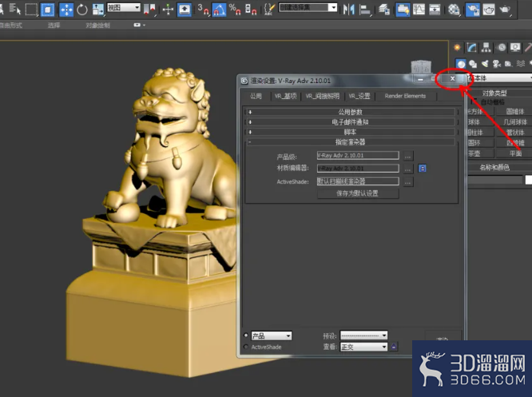The image size is (532, 397).
Task: Click the Render Production teapot icon
Action: point(505,10)
